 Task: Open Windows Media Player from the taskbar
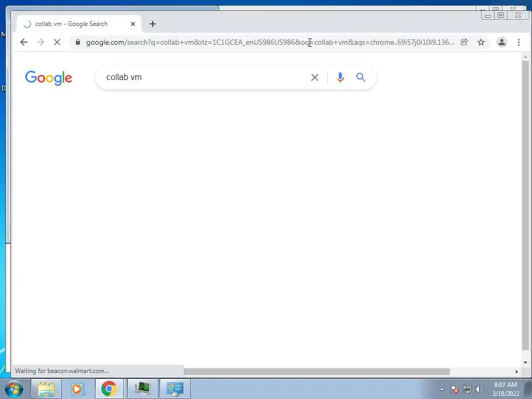77,389
